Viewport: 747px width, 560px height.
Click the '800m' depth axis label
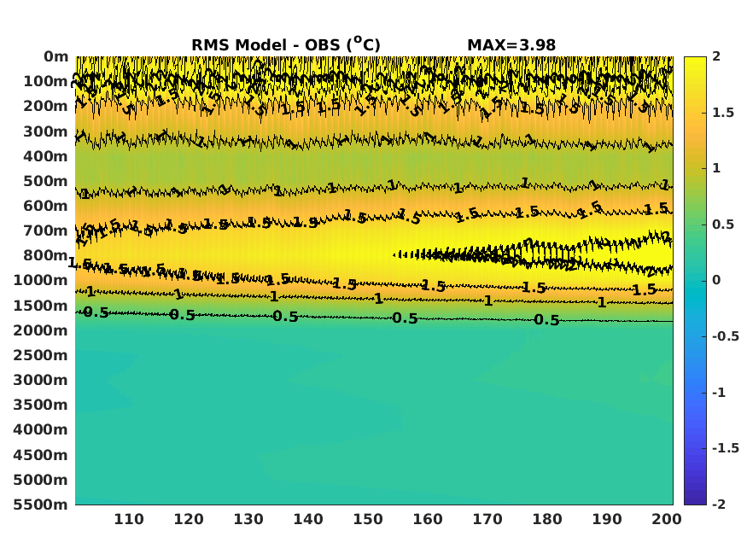[x=46, y=255]
